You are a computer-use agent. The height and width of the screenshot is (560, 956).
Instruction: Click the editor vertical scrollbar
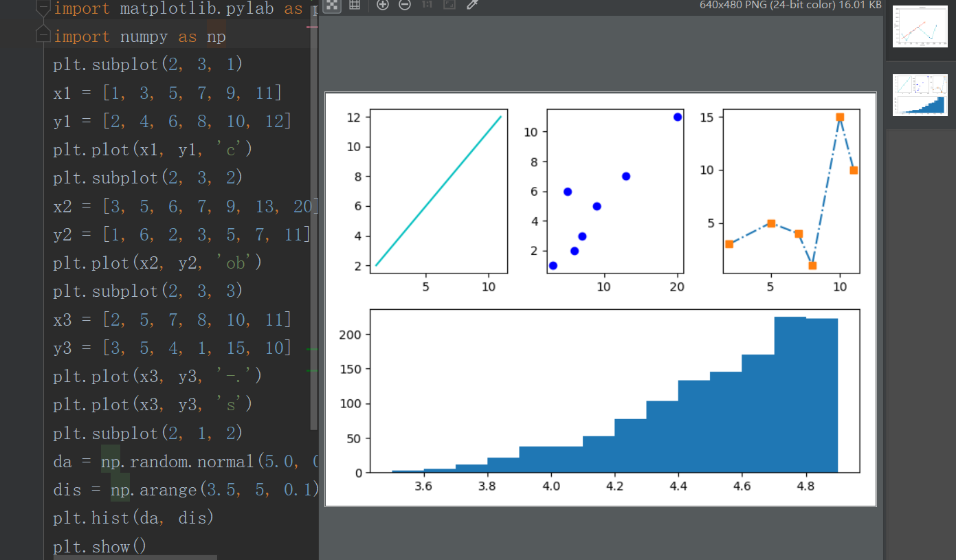[x=314, y=227]
